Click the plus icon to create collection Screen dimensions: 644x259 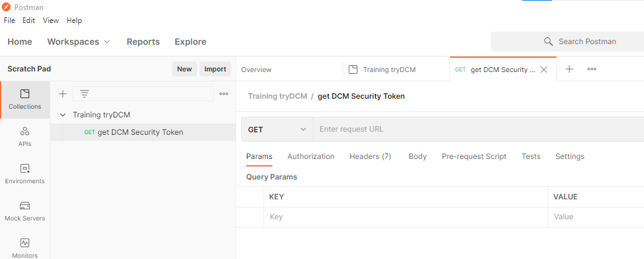[x=62, y=94]
